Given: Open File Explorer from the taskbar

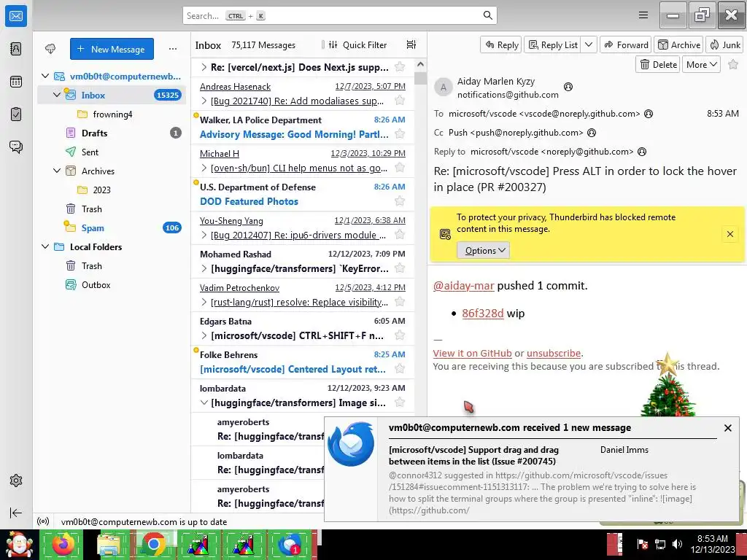Looking at the screenshot, I should click(x=109, y=544).
